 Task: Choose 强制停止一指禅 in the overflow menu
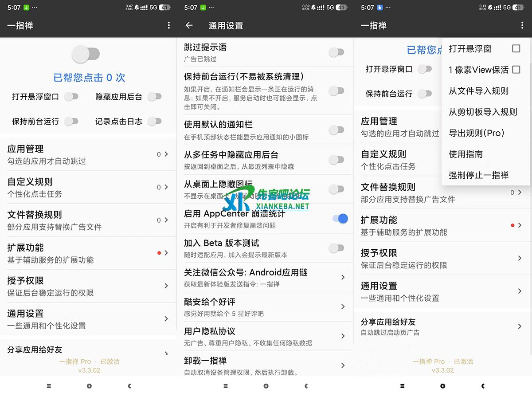(x=478, y=175)
